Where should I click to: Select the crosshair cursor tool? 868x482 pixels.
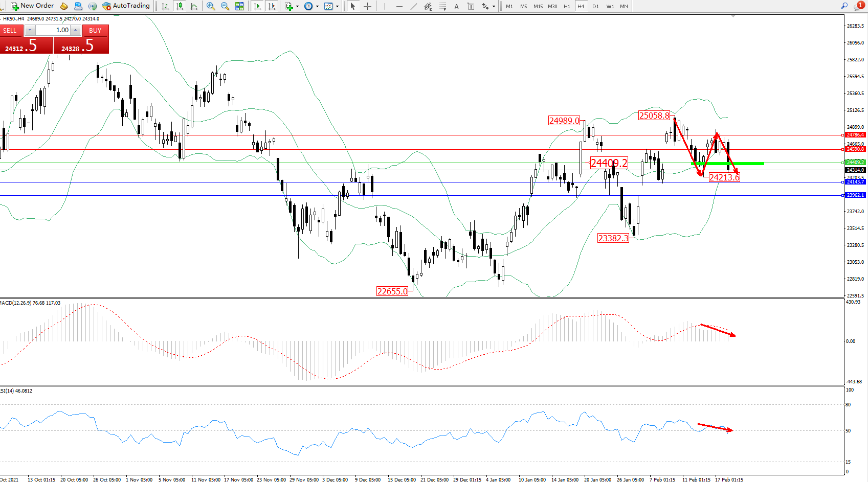[x=367, y=6]
